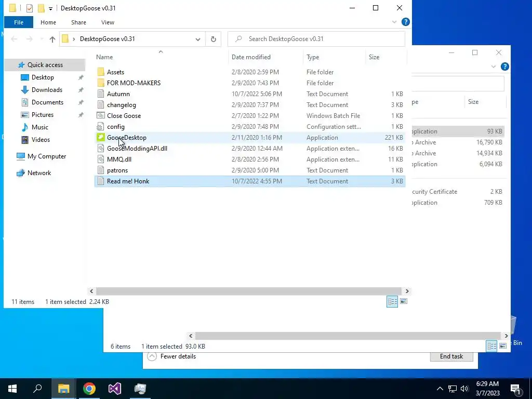Image resolution: width=532 pixels, height=399 pixels.
Task: Click the background window's horizontal scrollbar track
Action: [348, 336]
